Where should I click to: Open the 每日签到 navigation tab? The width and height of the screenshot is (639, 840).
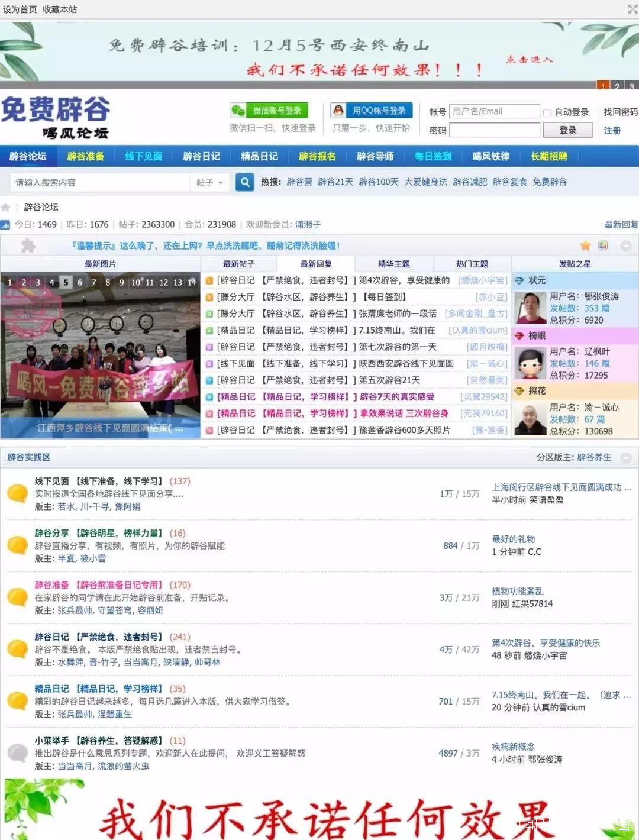(x=433, y=156)
